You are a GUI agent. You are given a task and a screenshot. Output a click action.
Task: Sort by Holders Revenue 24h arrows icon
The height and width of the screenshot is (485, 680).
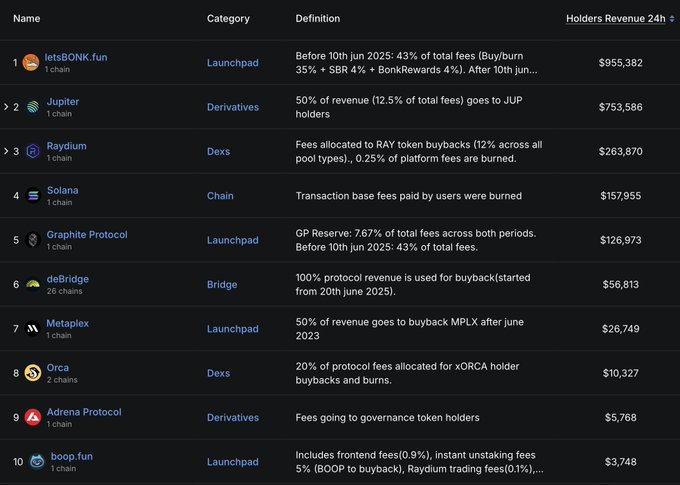point(672,19)
